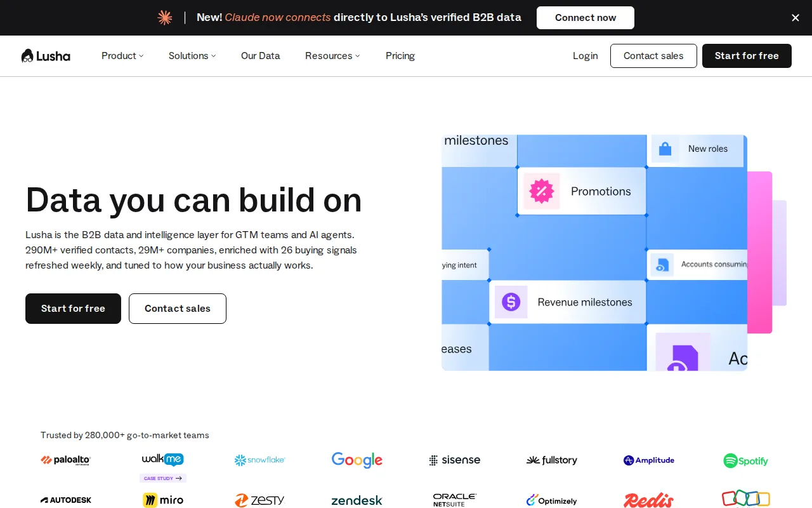Click the New roles briefcase icon
Viewport: 812px width, 508px height.
tap(665, 149)
